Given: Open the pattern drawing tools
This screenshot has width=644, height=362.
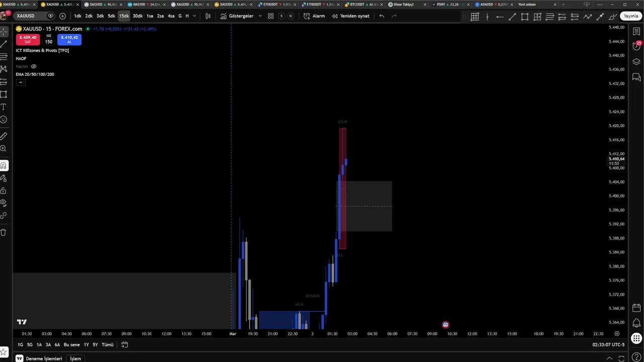Looking at the screenshot, I should pyautogui.click(x=4, y=69).
